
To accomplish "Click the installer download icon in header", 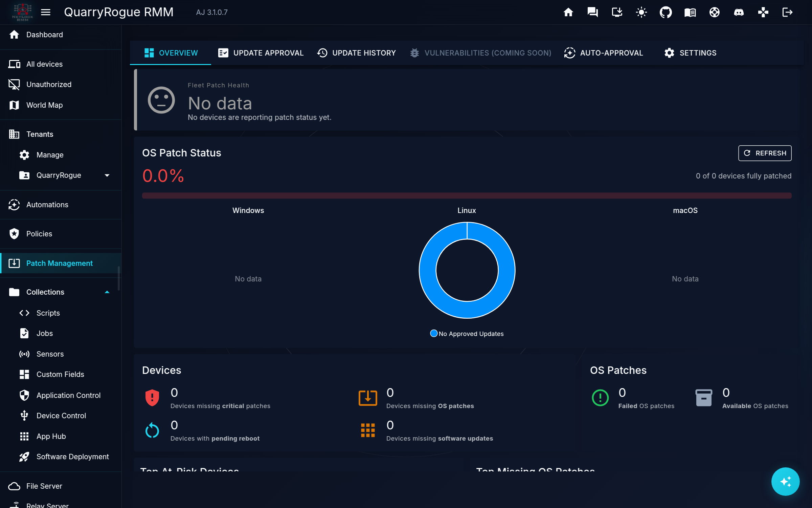I will (x=617, y=12).
